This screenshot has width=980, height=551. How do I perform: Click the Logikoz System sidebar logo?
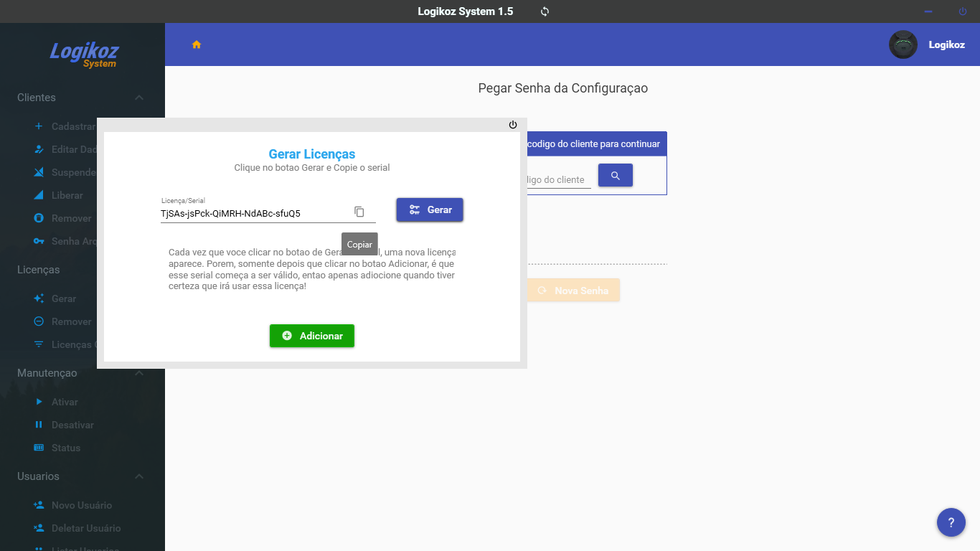click(x=84, y=55)
